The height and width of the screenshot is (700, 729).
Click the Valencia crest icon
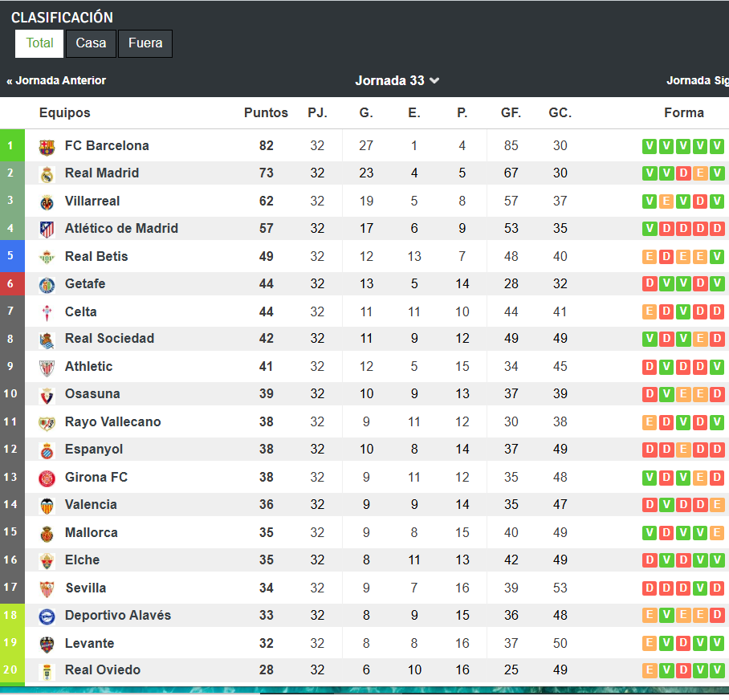[47, 506]
